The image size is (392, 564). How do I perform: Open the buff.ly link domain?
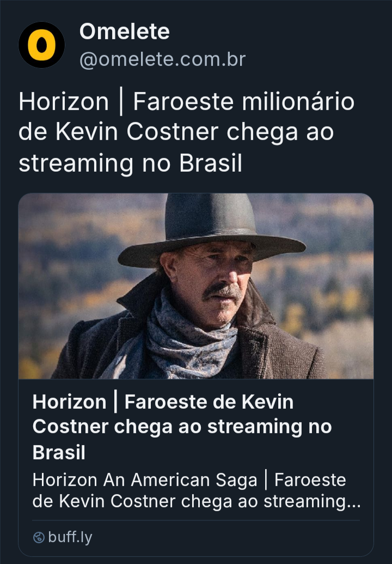tap(70, 537)
